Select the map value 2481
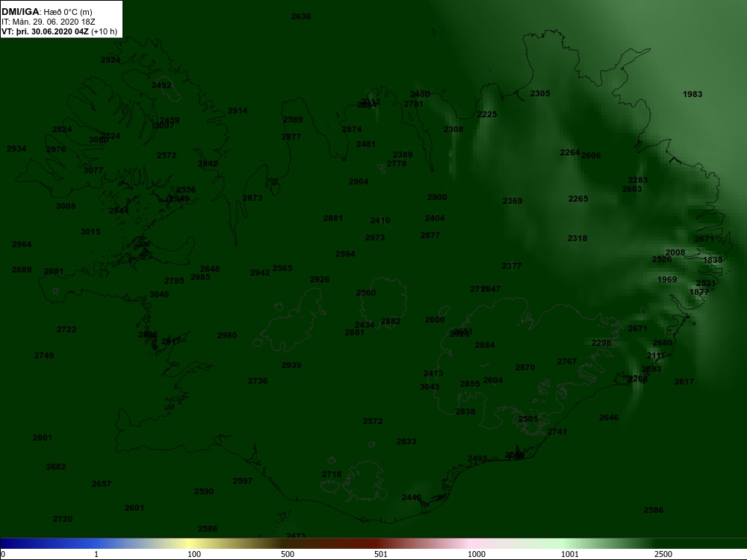The height and width of the screenshot is (560, 747). [366, 144]
